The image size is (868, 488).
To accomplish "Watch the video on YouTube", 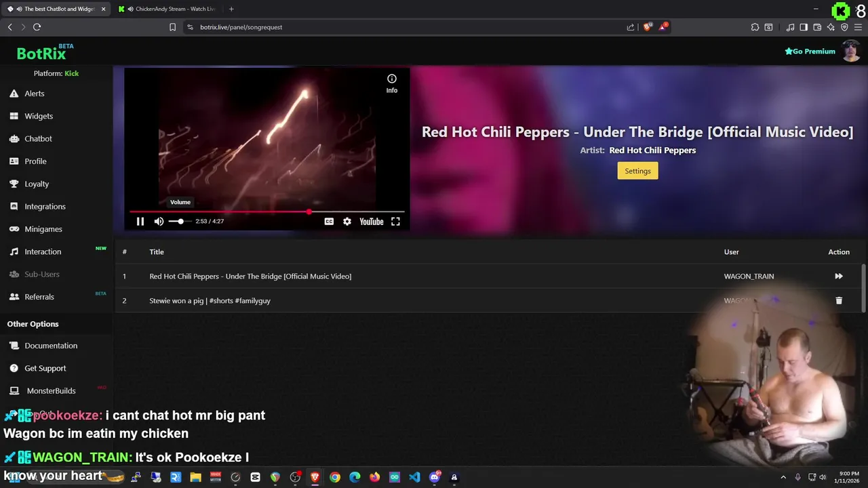I will point(371,222).
